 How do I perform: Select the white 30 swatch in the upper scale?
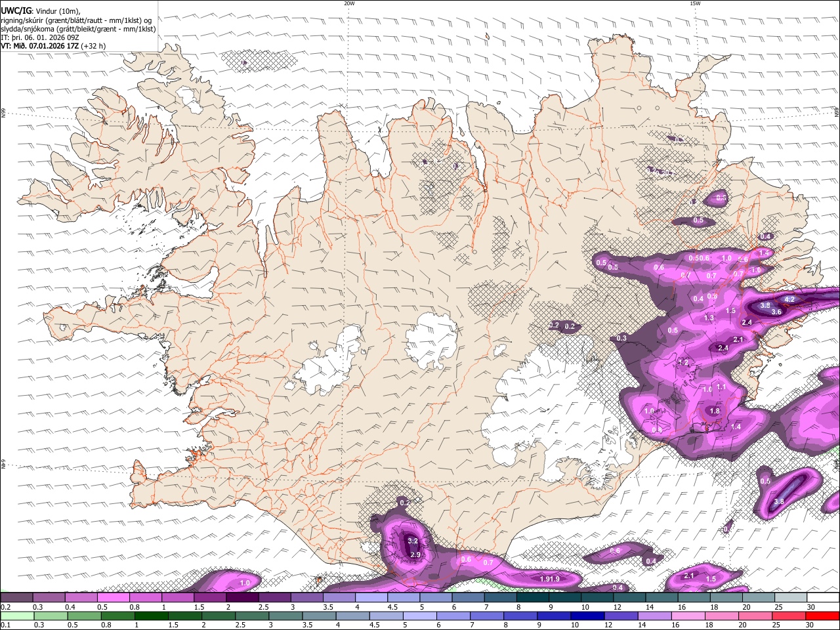click(x=823, y=597)
